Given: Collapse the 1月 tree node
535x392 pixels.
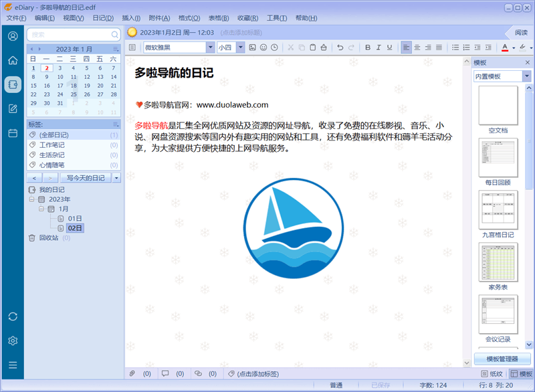Looking at the screenshot, I should pos(41,209).
